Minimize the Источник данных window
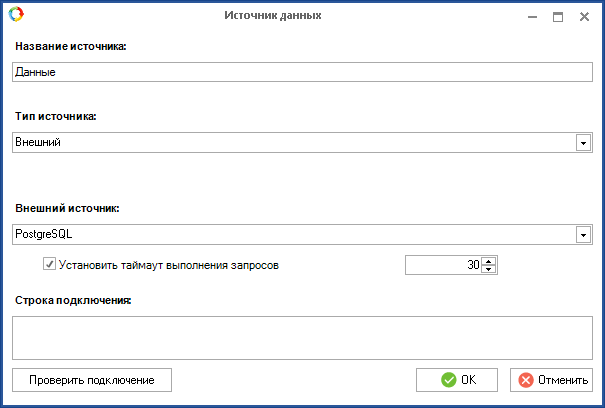 532,17
